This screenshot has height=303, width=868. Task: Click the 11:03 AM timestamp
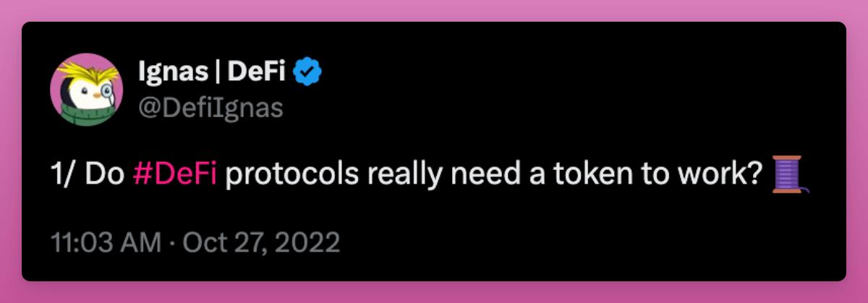pos(106,242)
